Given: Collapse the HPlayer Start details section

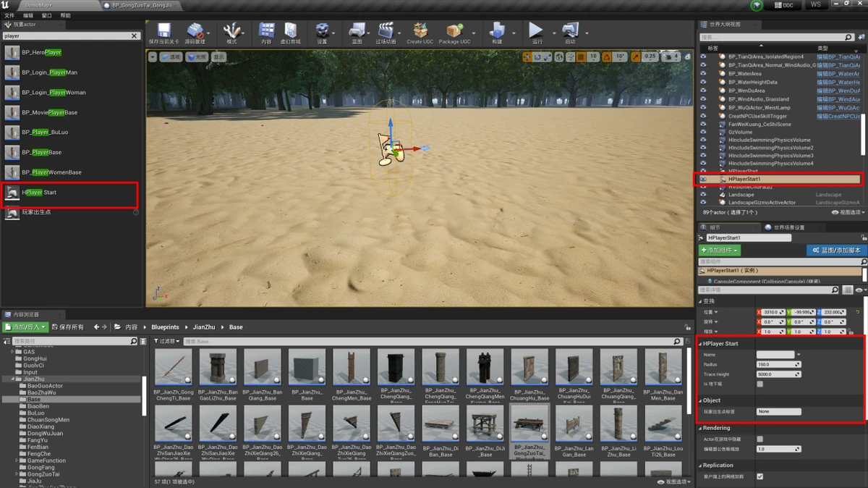Looking at the screenshot, I should coord(700,343).
